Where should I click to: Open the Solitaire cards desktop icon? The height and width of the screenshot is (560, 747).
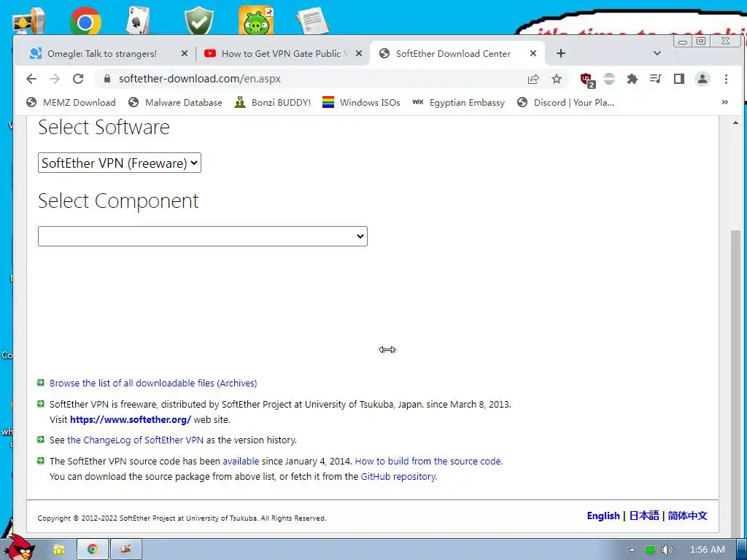138,20
